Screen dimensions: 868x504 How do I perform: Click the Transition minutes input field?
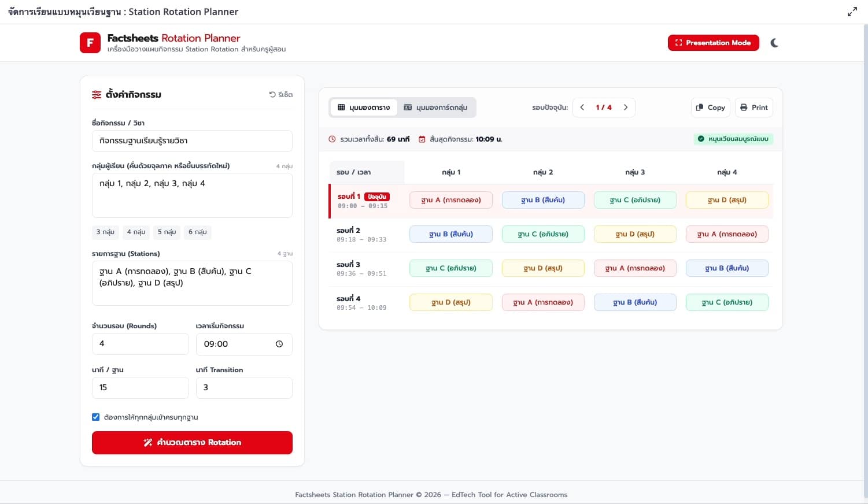[x=244, y=388]
